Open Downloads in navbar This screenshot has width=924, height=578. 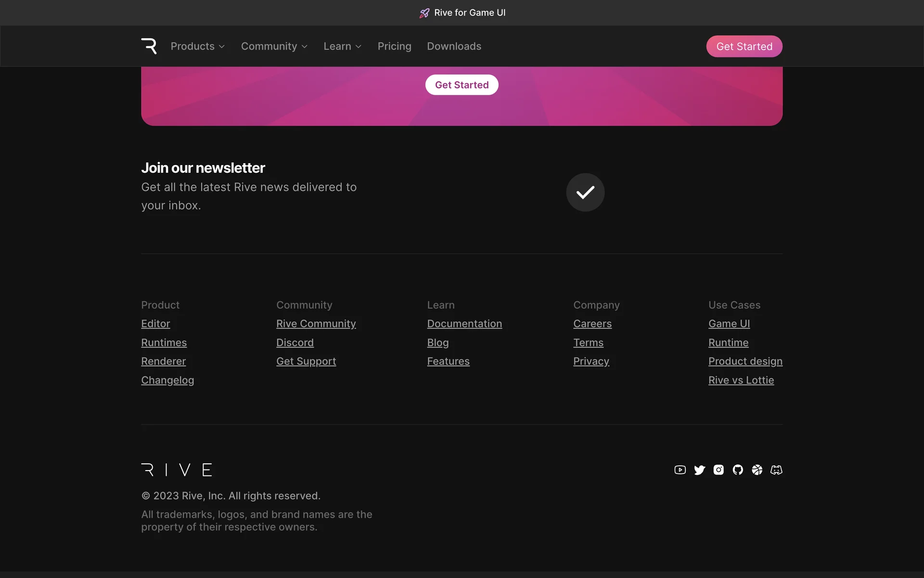point(454,46)
